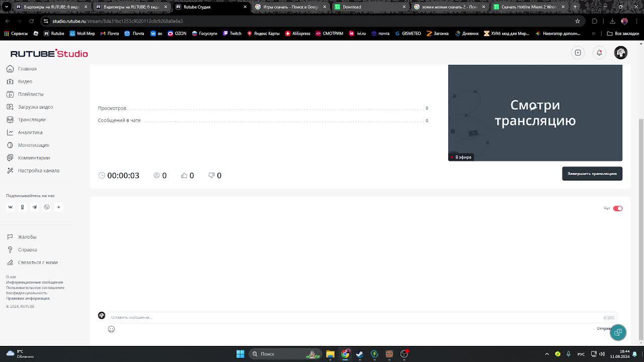Viewport: 644px width, 362px height.
Task: Switch to the Download browser tab
Action: tap(370, 7)
